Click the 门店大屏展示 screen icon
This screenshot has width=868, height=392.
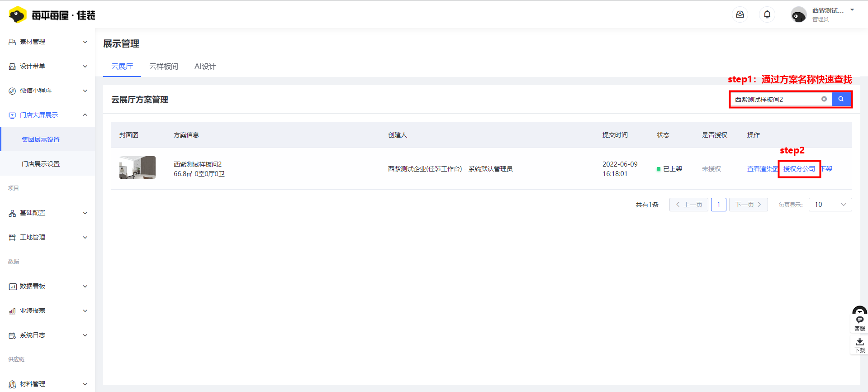(12, 115)
